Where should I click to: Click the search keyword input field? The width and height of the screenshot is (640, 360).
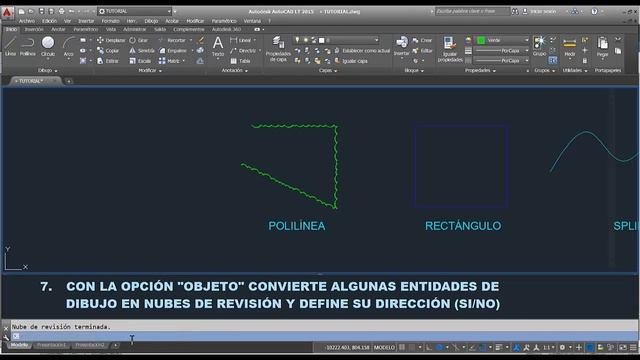point(473,11)
